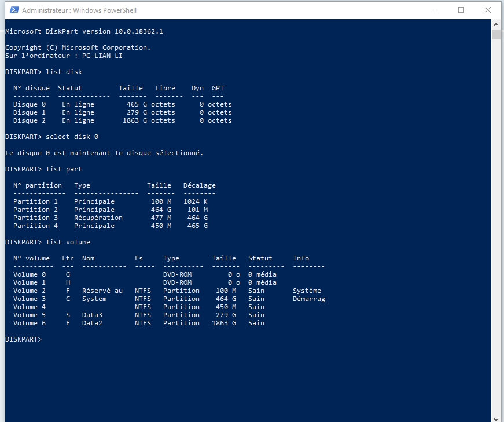Click the 'Info' column header

click(301, 258)
